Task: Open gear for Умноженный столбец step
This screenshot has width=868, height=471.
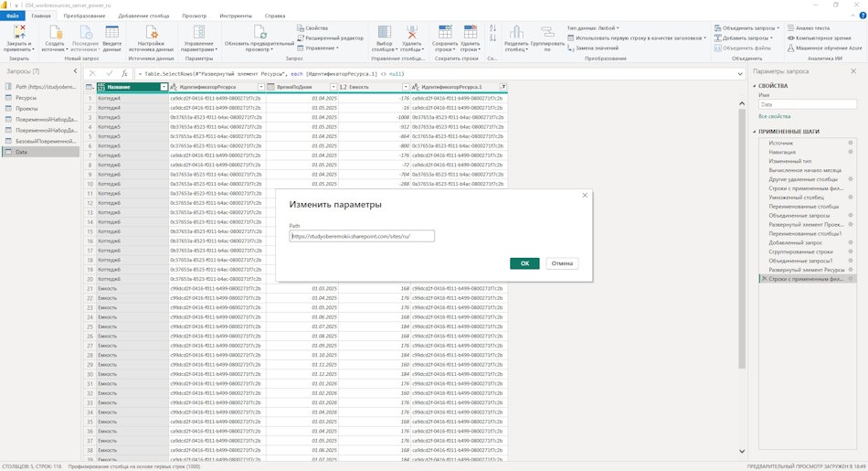Action: [851, 198]
